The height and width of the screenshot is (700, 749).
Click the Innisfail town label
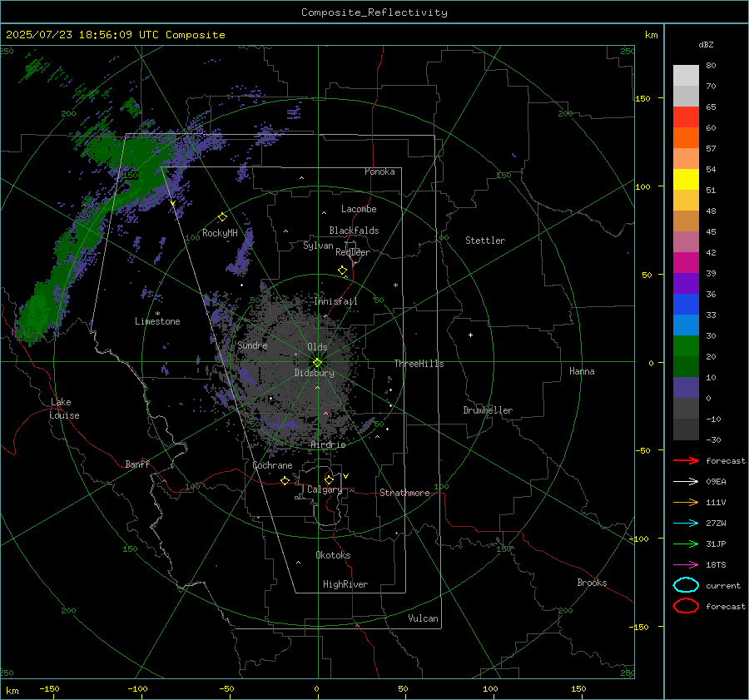point(335,301)
